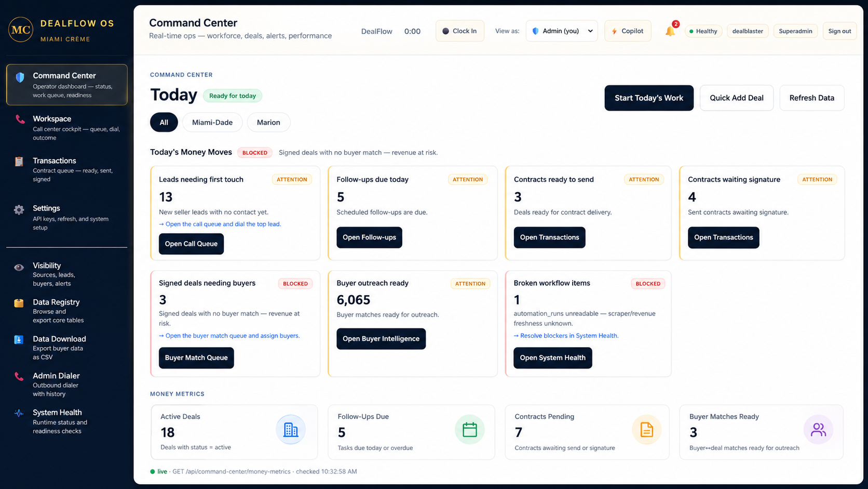Click the Admin Dialer phone icon
Viewport: 868px width, 489px height.
[19, 377]
